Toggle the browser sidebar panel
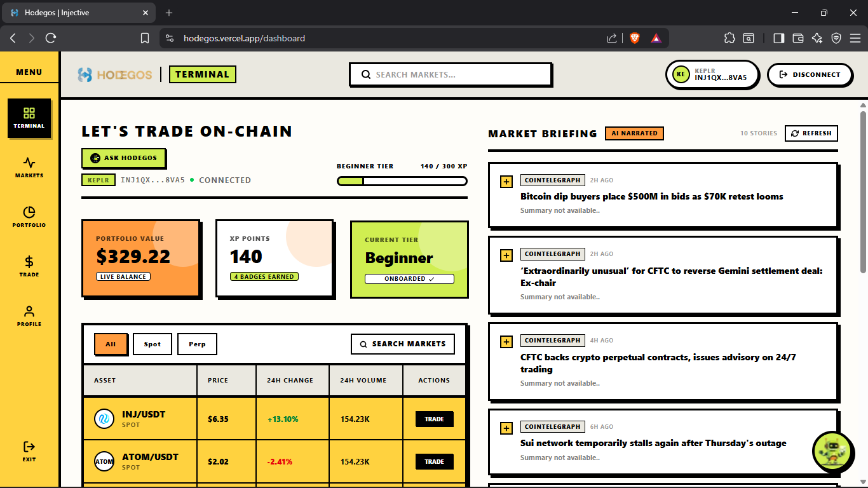 point(778,38)
